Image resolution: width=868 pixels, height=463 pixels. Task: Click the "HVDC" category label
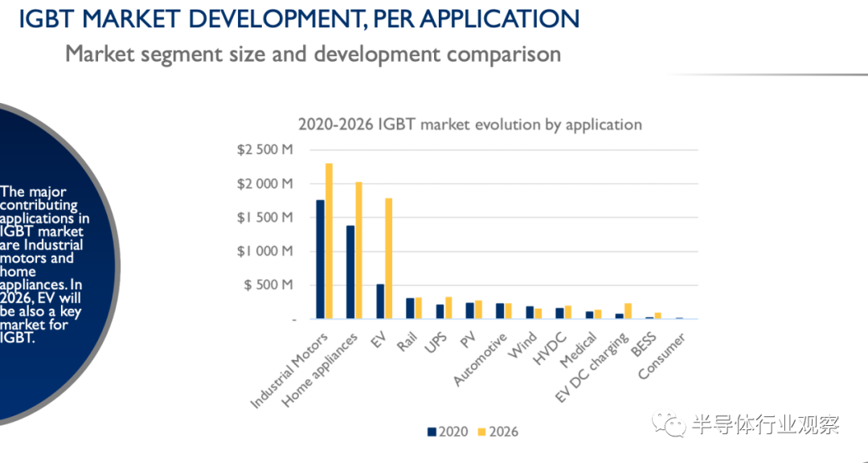550,348
